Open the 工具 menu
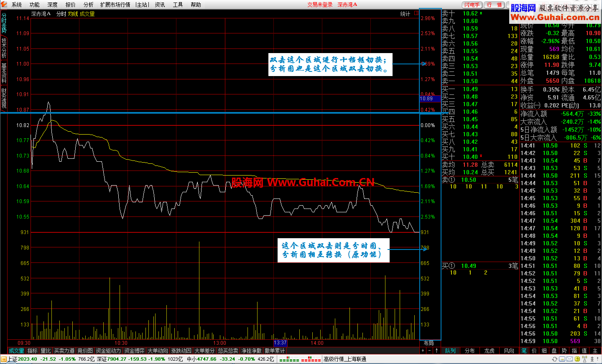The width and height of the screenshot is (602, 364). point(178,5)
